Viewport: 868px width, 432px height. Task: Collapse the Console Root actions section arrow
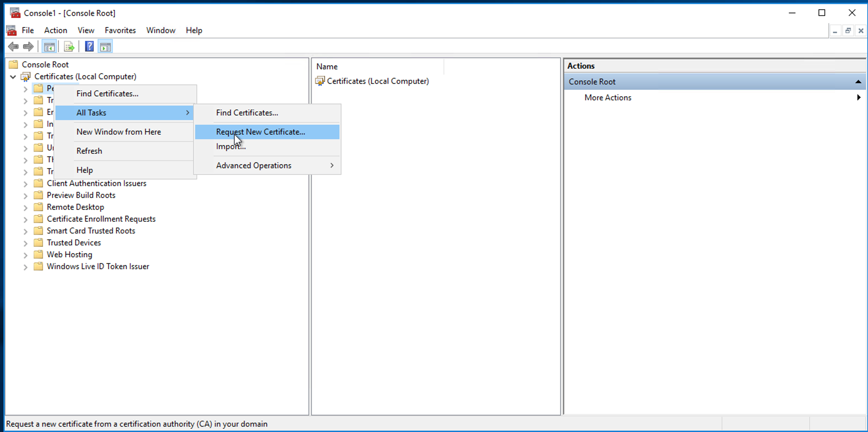tap(858, 81)
